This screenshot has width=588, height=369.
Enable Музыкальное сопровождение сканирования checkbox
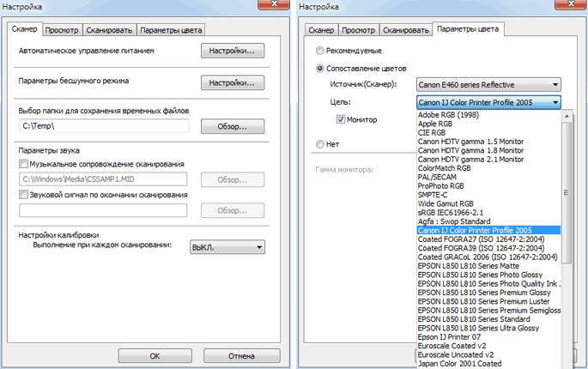[23, 164]
